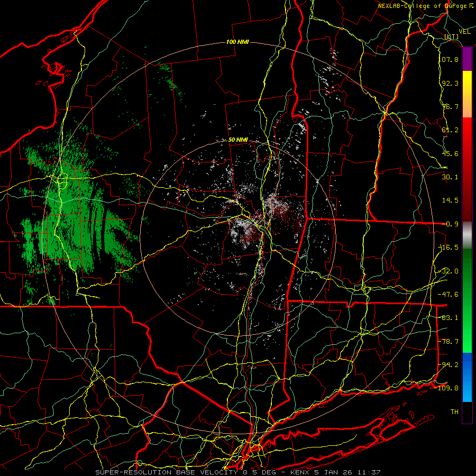The width and height of the screenshot is (476, 476).
Task: Click the Super-Resolution Base Velocity caption
Action: [237, 472]
